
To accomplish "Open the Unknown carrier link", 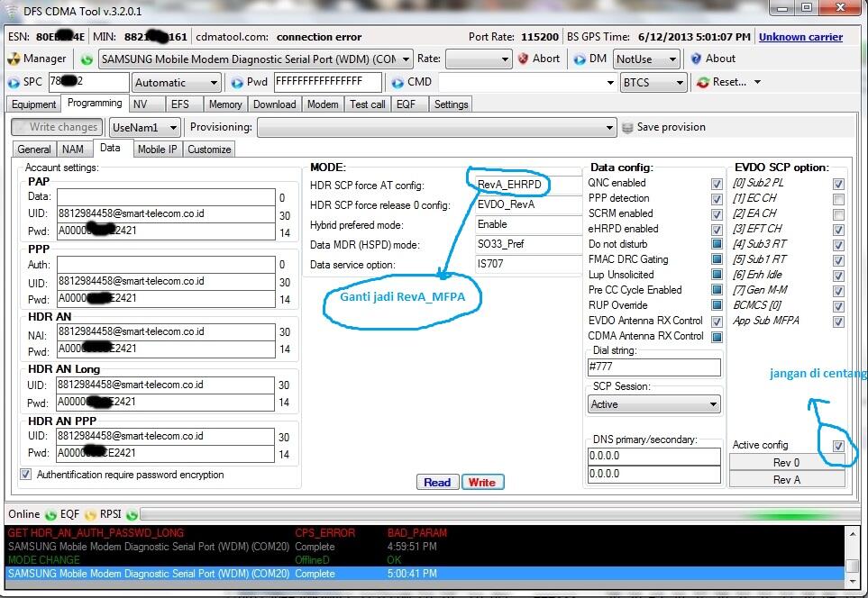I will [800, 37].
